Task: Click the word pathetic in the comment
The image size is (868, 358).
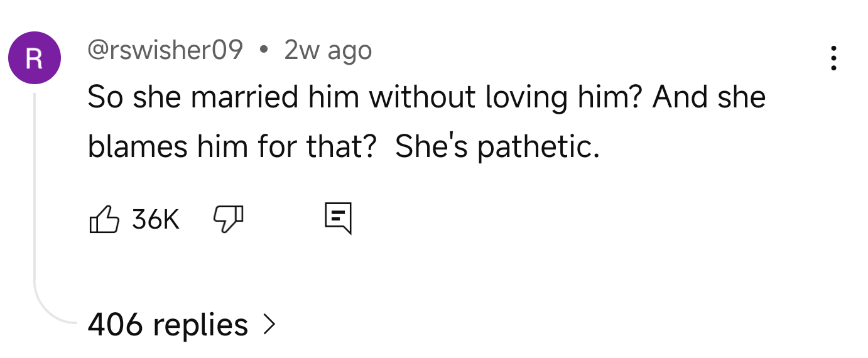Action: 538,146
